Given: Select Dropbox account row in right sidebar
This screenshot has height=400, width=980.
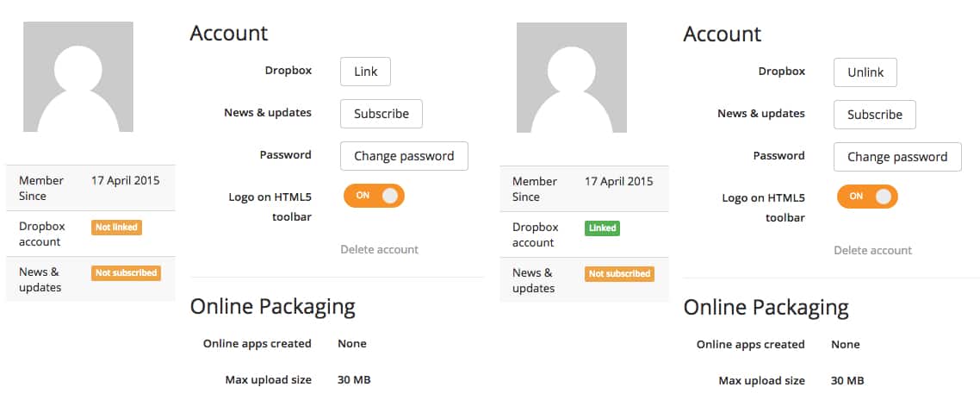Looking at the screenshot, I should tap(585, 234).
